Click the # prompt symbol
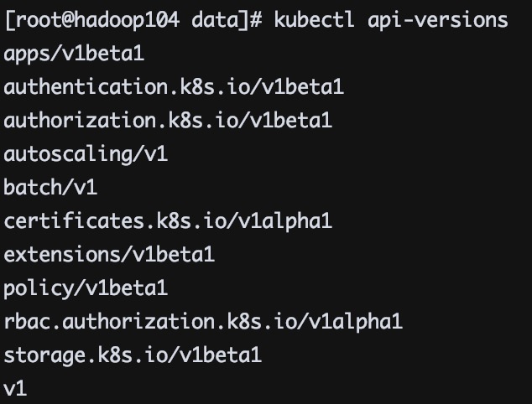Screen dimensions: 532x404 [x=257, y=19]
